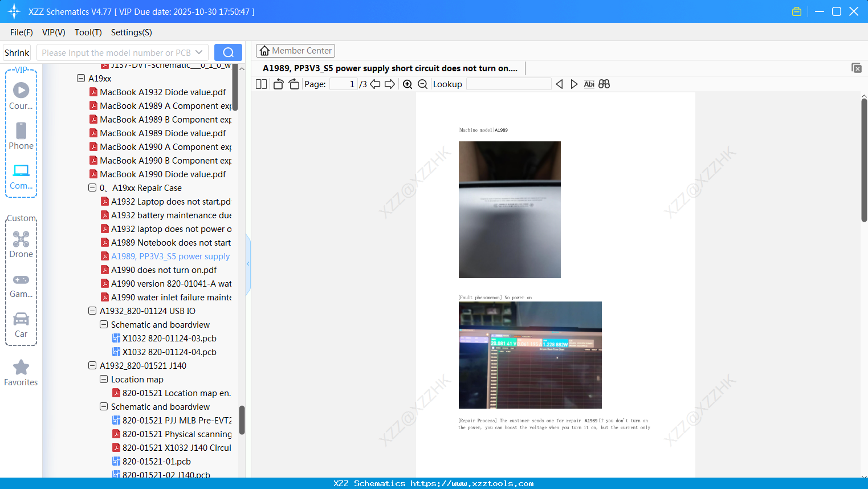Zoom out of the PDF
The image size is (868, 489).
[422, 84]
